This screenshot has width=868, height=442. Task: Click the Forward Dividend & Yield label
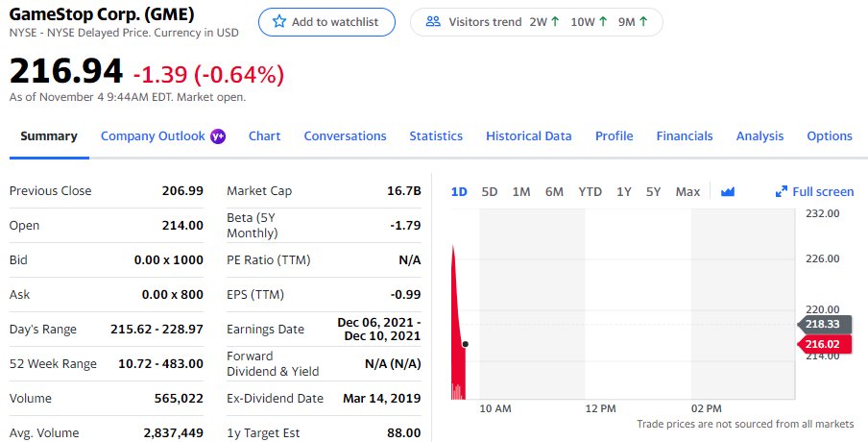point(273,364)
